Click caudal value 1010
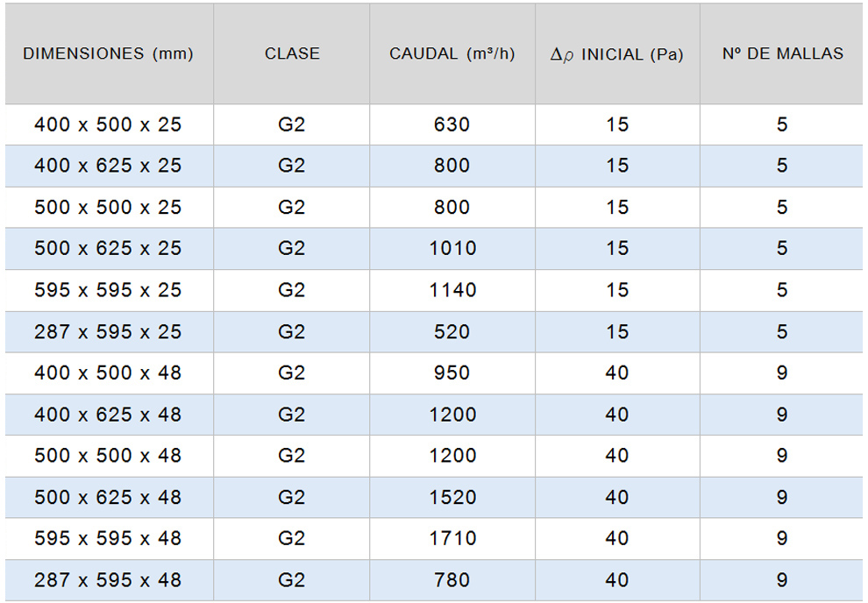This screenshot has height=603, width=868. point(452,248)
